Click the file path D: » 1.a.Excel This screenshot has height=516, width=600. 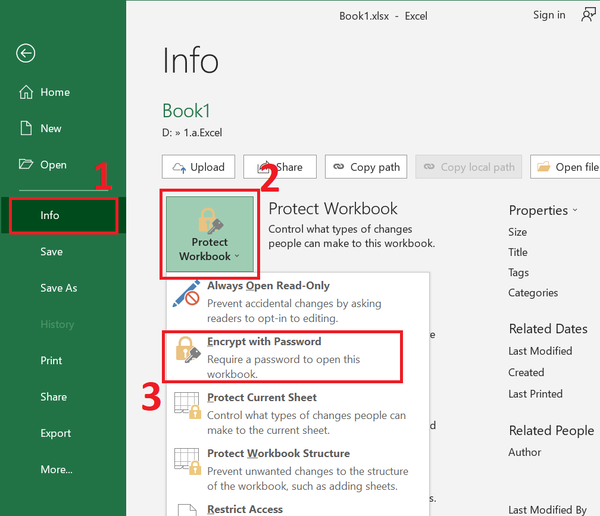tap(192, 133)
